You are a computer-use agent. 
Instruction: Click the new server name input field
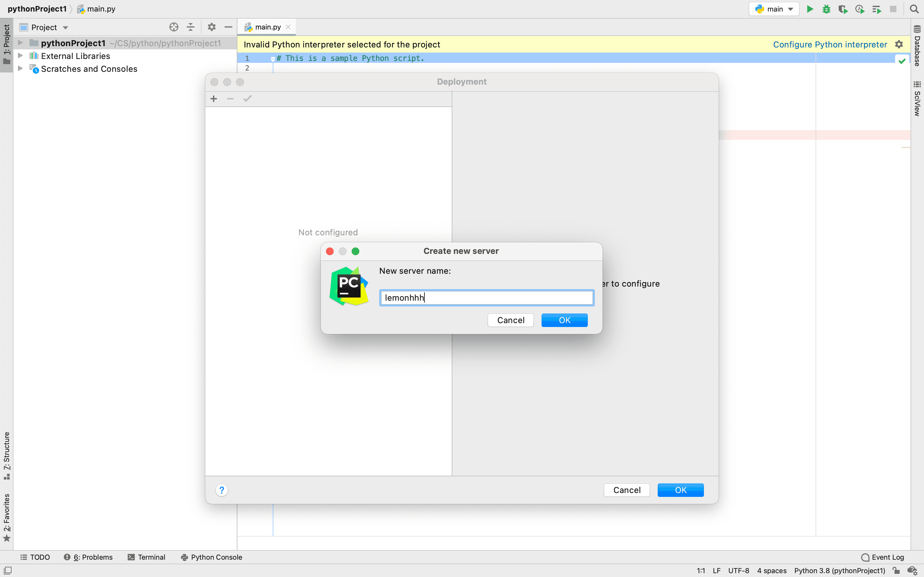pyautogui.click(x=486, y=297)
